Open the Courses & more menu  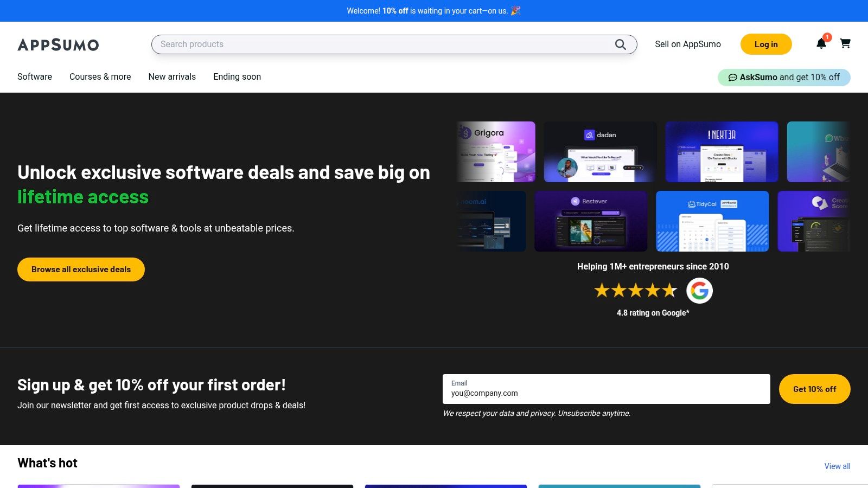tap(100, 76)
